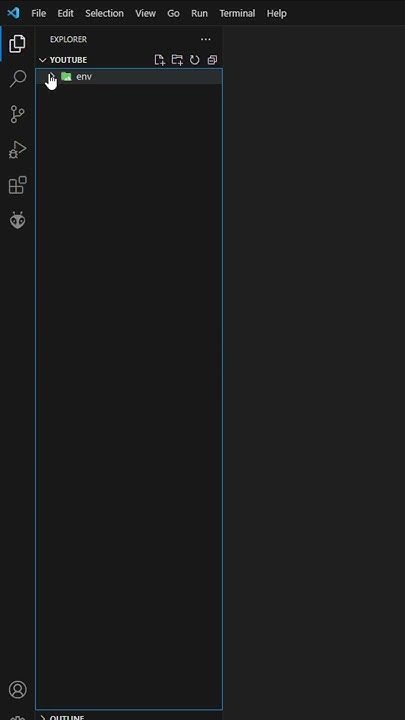This screenshot has width=405, height=720.
Task: Open the Explorer view in activity bar
Action: point(17,44)
